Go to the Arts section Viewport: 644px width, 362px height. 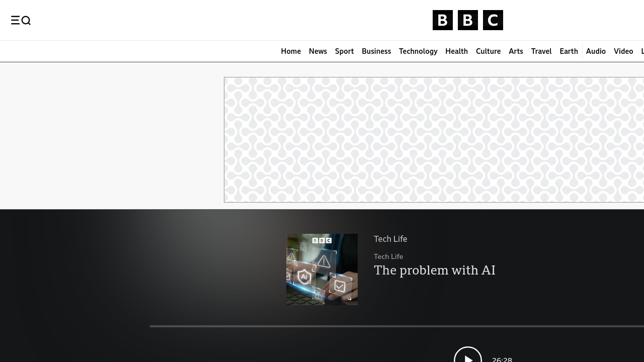(516, 51)
